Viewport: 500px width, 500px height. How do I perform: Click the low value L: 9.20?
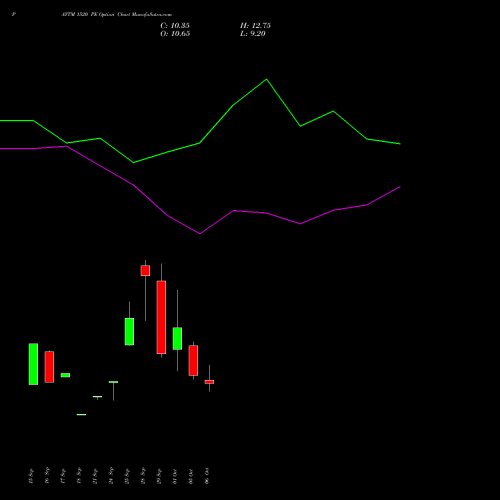(253, 34)
